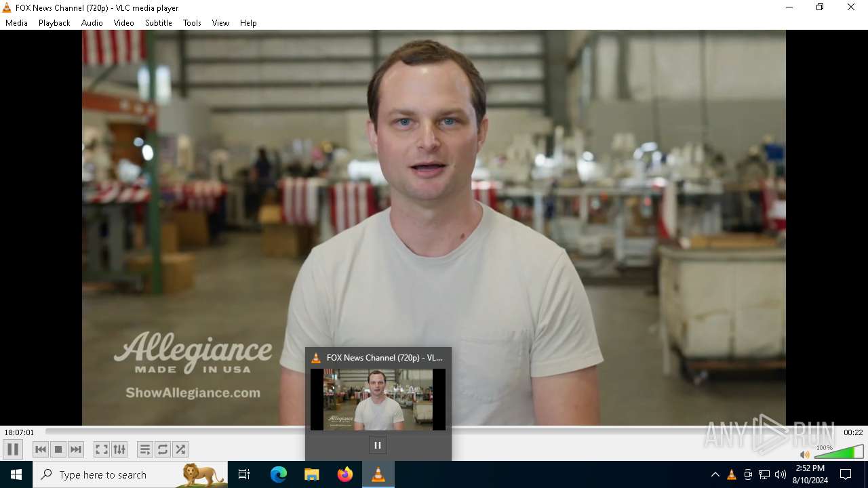Click the video playback area
The image size is (868, 488).
(434, 228)
